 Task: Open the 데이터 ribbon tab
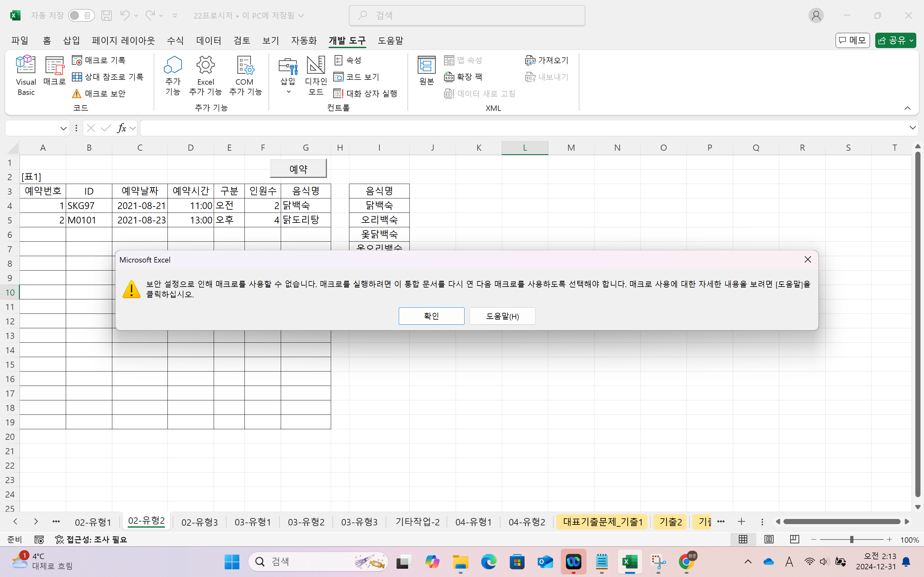pos(209,40)
